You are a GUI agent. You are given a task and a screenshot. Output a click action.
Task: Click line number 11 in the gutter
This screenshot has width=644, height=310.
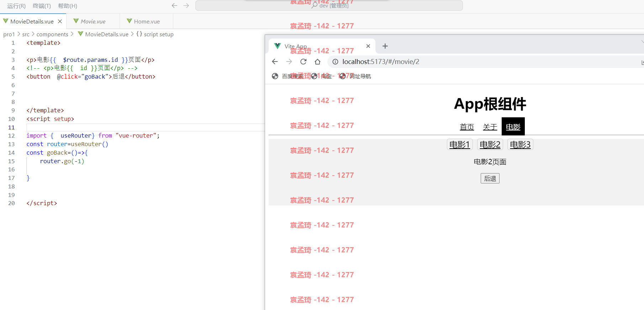[x=11, y=127]
